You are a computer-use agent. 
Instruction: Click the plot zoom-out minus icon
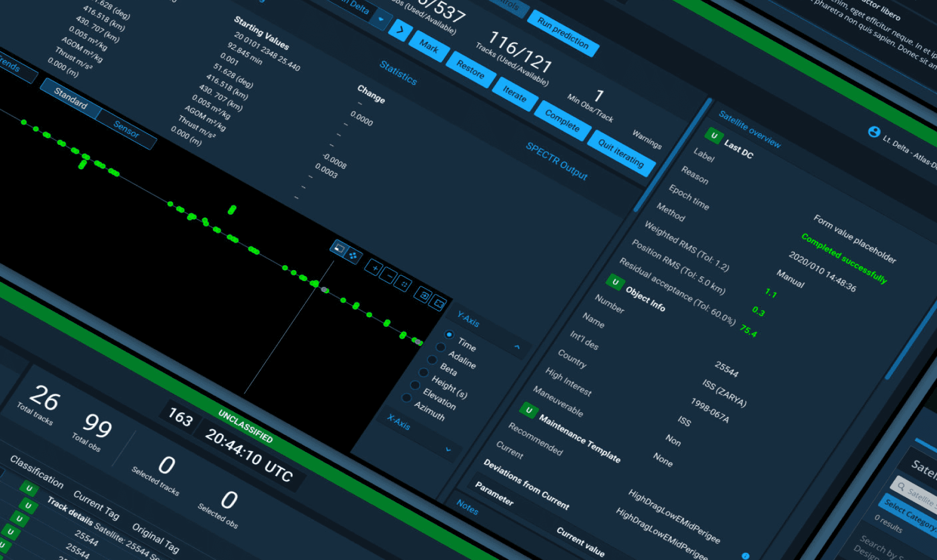click(389, 276)
